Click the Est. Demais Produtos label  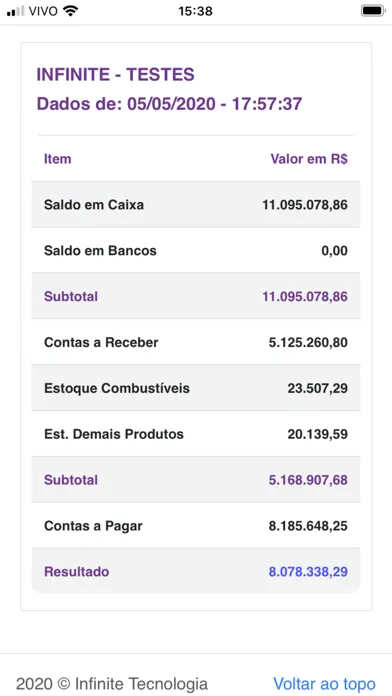point(114,434)
